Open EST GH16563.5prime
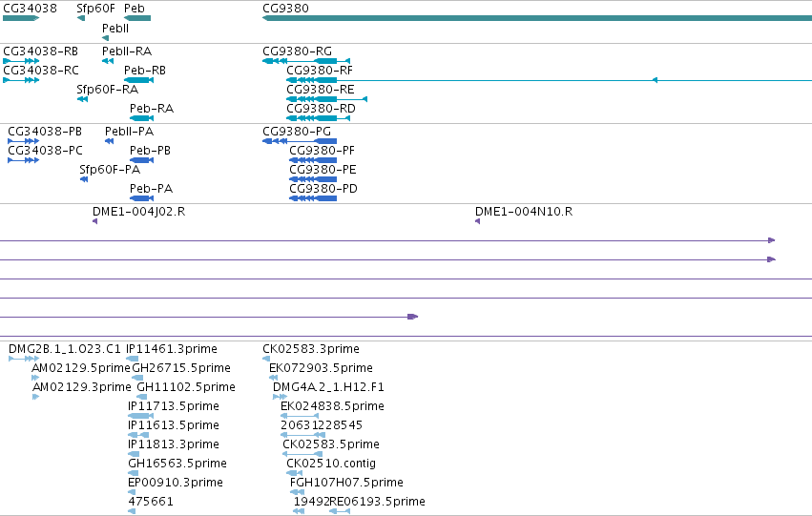The image size is (812, 516). pos(177,464)
